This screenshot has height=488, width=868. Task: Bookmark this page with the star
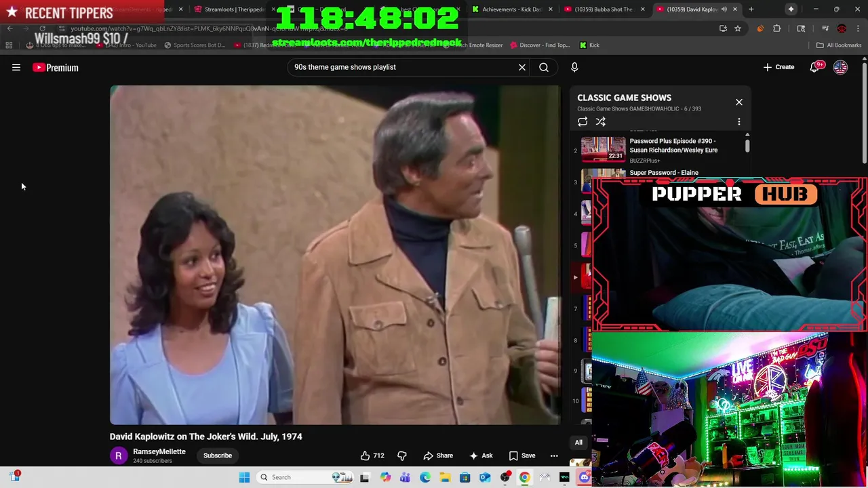tap(738, 28)
